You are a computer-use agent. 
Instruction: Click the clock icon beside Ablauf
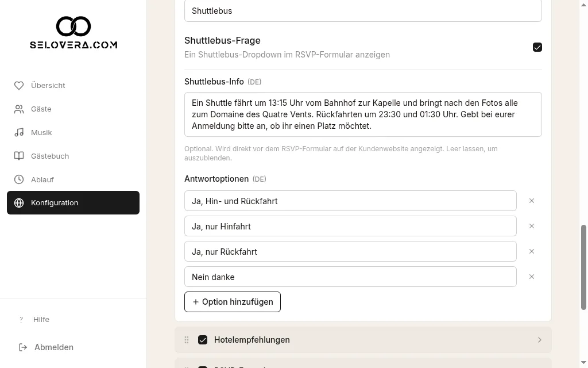click(x=19, y=179)
